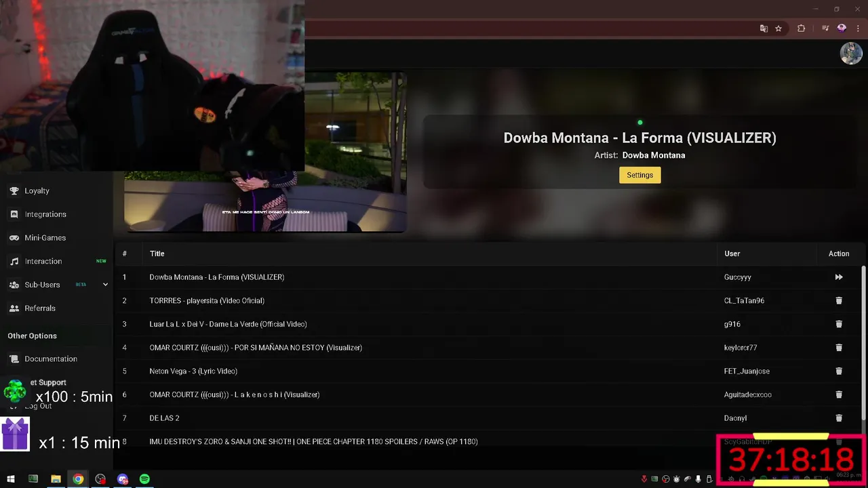Open Integrations icon in sidebar
This screenshot has width=868, height=488.
pos(14,214)
